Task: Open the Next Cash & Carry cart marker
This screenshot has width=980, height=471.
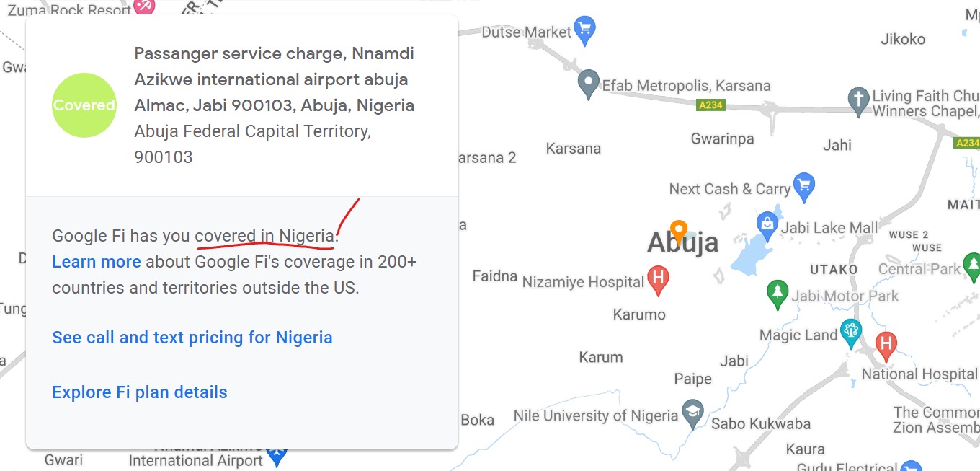Action: coord(803,187)
